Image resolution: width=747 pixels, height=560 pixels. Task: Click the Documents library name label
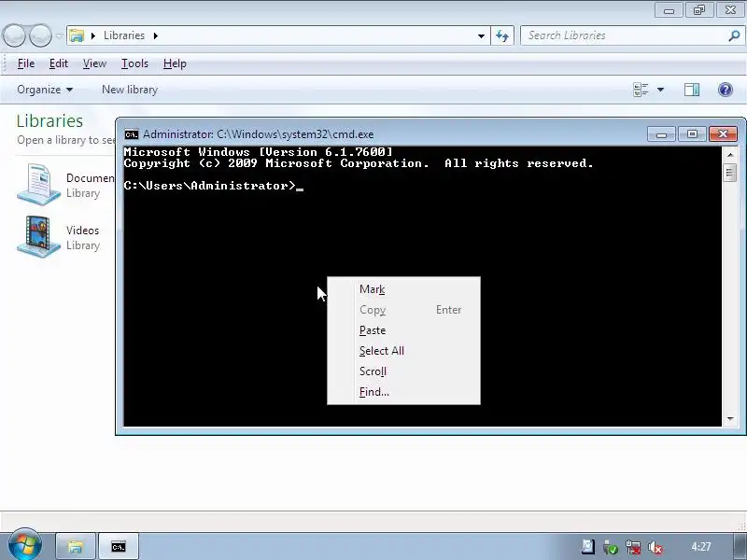coord(90,178)
